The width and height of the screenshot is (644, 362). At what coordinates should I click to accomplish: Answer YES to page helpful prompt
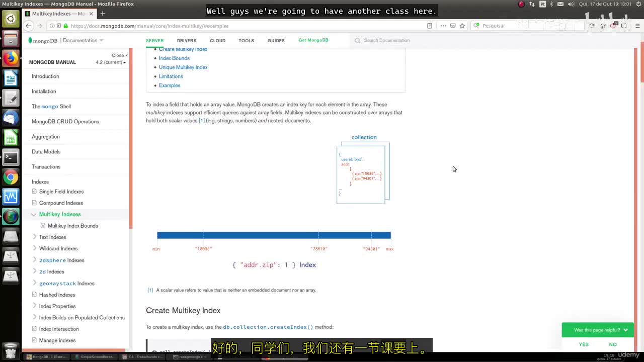[x=584, y=344]
